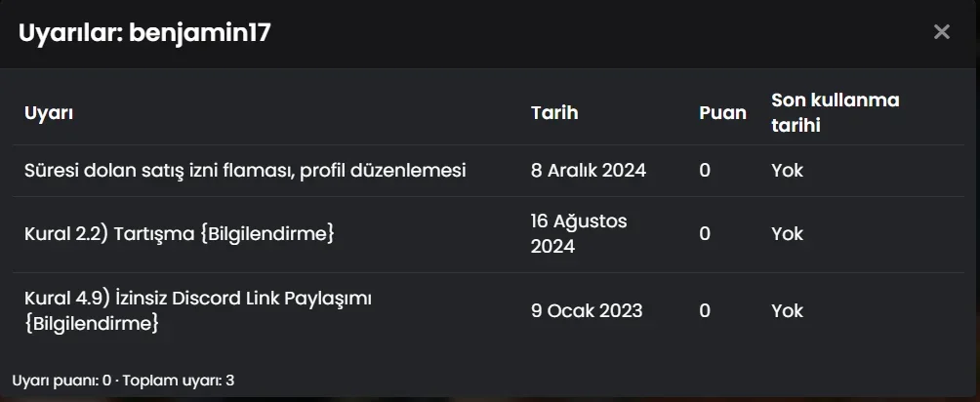Select the Puan column header
This screenshot has width=980, height=402.
[722, 112]
